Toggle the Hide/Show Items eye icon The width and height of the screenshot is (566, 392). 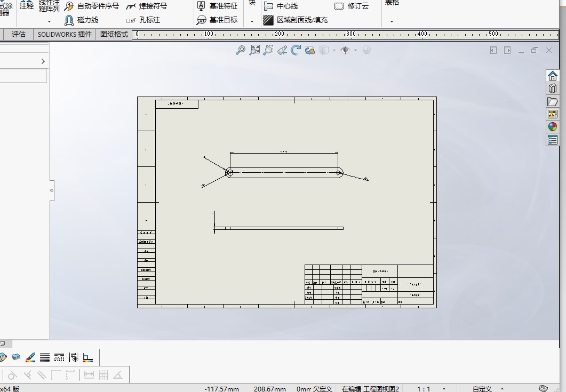(x=345, y=50)
